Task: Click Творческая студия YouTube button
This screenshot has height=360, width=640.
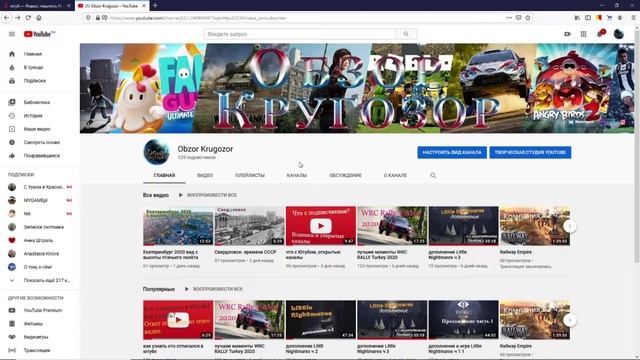Action: coord(530,152)
